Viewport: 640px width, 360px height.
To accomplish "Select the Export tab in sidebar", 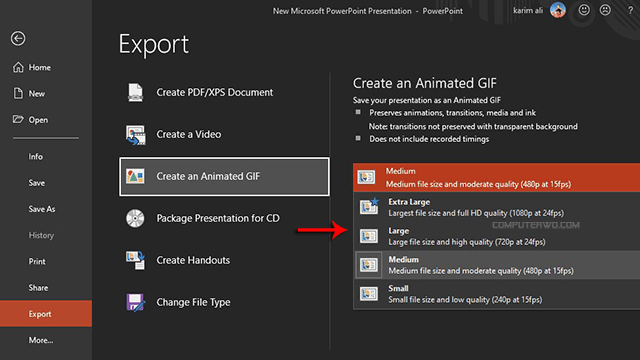I will point(46,313).
